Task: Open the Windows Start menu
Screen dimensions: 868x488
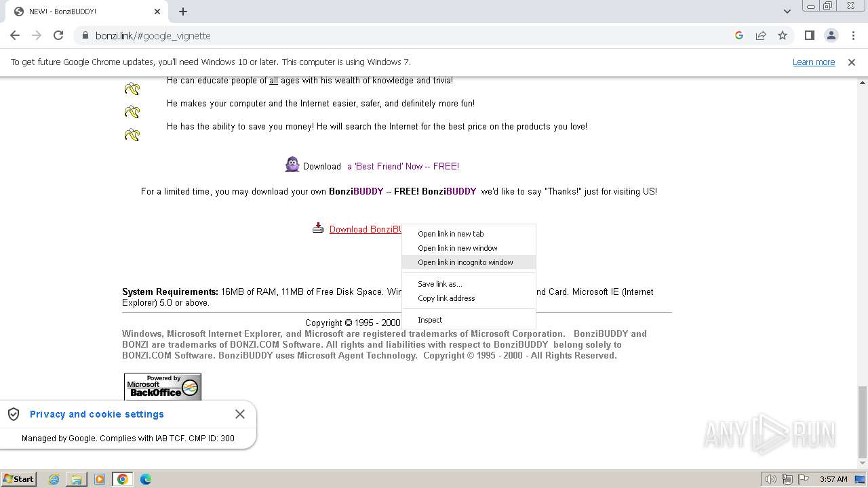Action: pyautogui.click(x=19, y=479)
